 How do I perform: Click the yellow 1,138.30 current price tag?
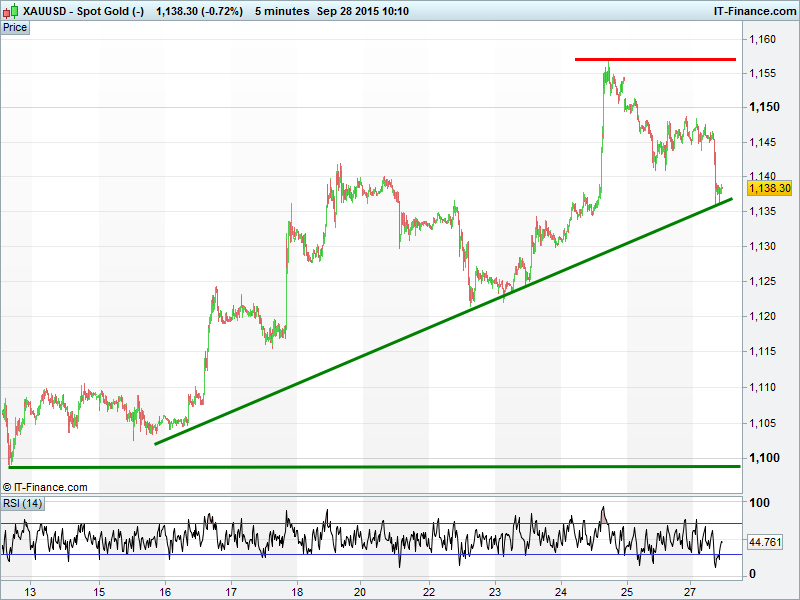coord(769,188)
